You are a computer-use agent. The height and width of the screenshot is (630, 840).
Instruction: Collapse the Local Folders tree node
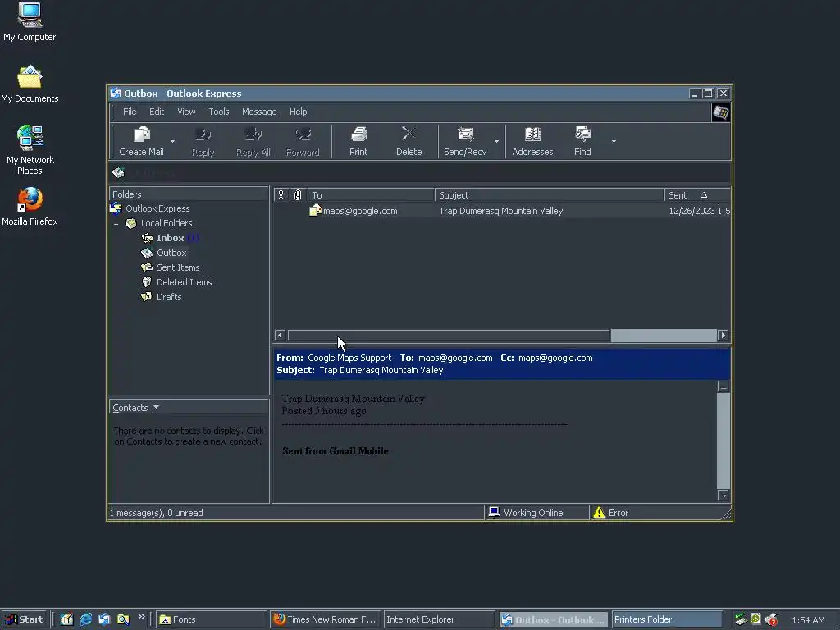[116, 223]
